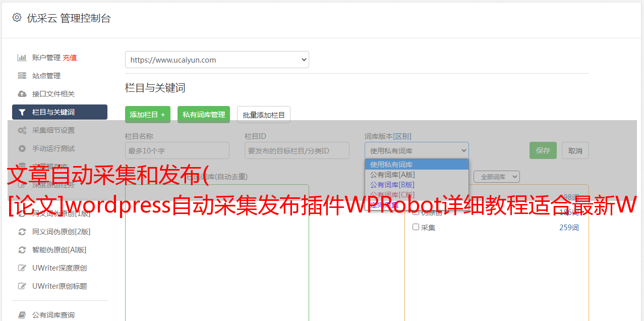This screenshot has height=321, width=644.
Task: Click the server icon for 站点管理
Action: (x=22, y=76)
